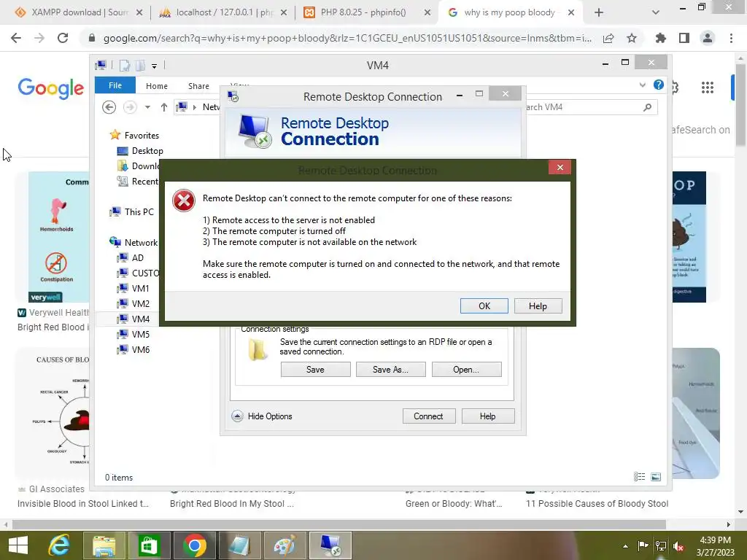Screen dimensions: 747x560
Task: Reload the Google search page
Action: pos(63,38)
